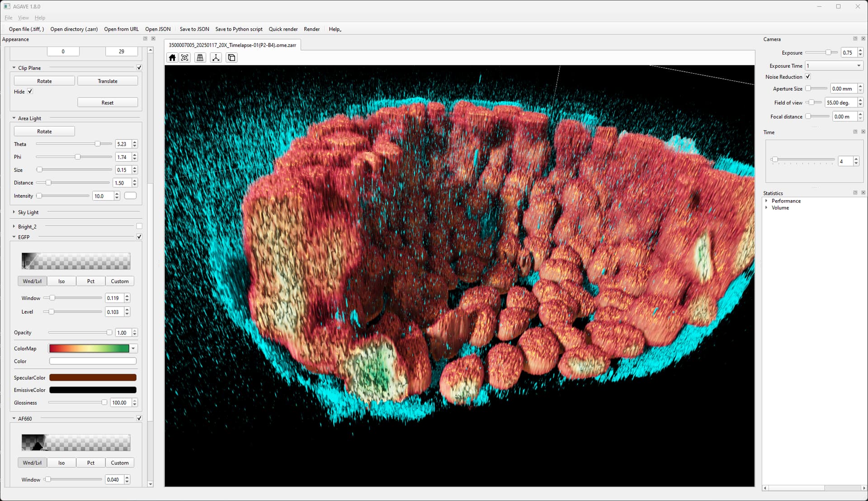
Task: Disable Noise Reduction in the Camera panel
Action: click(x=808, y=76)
